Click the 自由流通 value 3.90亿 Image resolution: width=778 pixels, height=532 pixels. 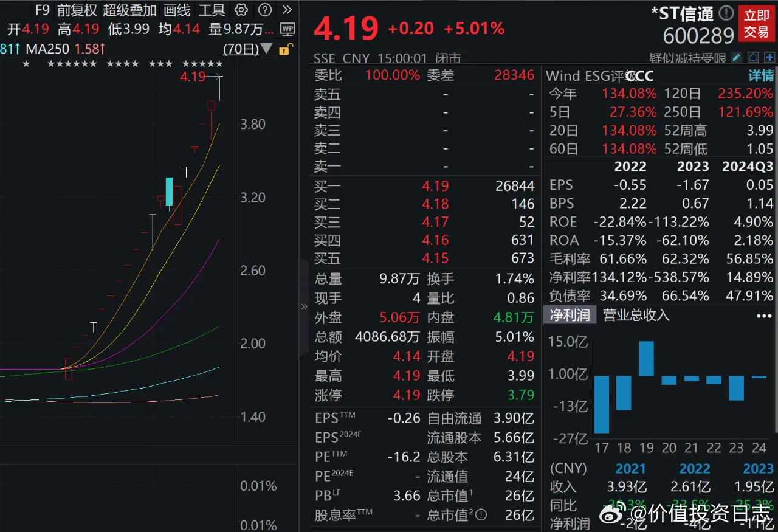514,419
